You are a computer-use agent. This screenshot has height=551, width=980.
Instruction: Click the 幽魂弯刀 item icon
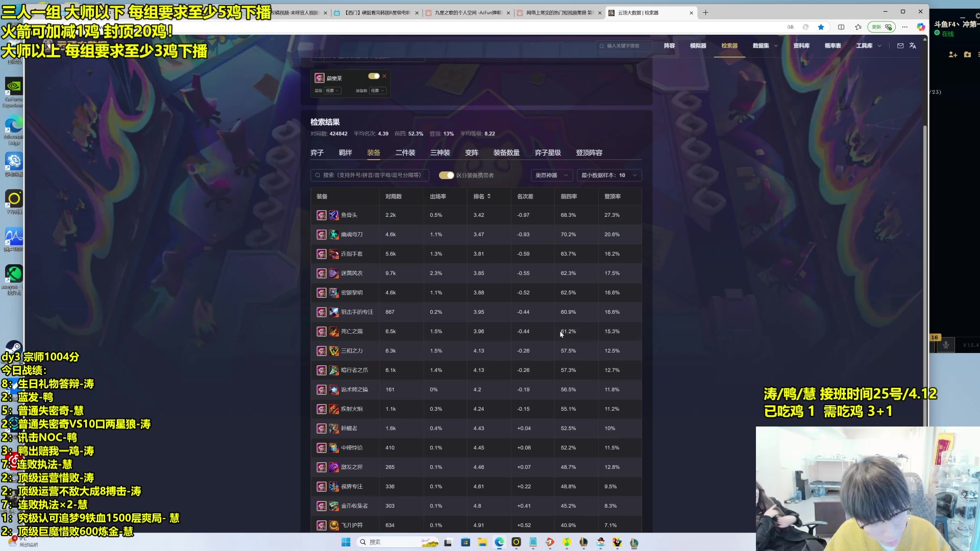[334, 235]
